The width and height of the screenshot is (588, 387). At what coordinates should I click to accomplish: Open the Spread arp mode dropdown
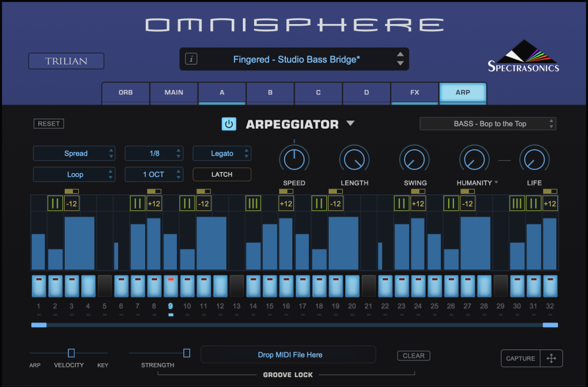point(74,153)
